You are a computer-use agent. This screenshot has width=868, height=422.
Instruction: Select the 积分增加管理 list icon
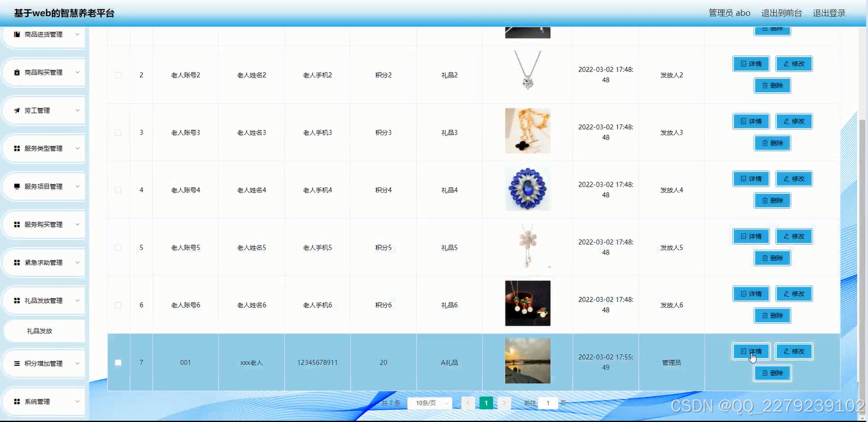tap(18, 363)
